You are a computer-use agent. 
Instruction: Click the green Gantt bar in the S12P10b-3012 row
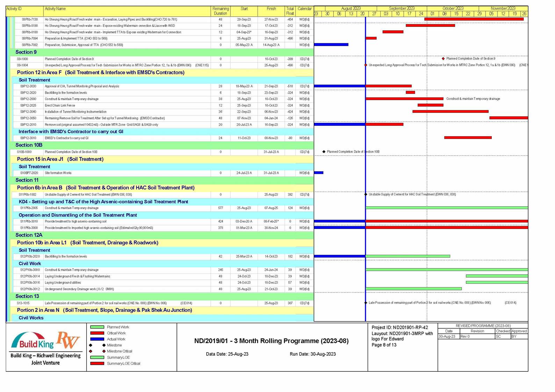click(413, 289)
